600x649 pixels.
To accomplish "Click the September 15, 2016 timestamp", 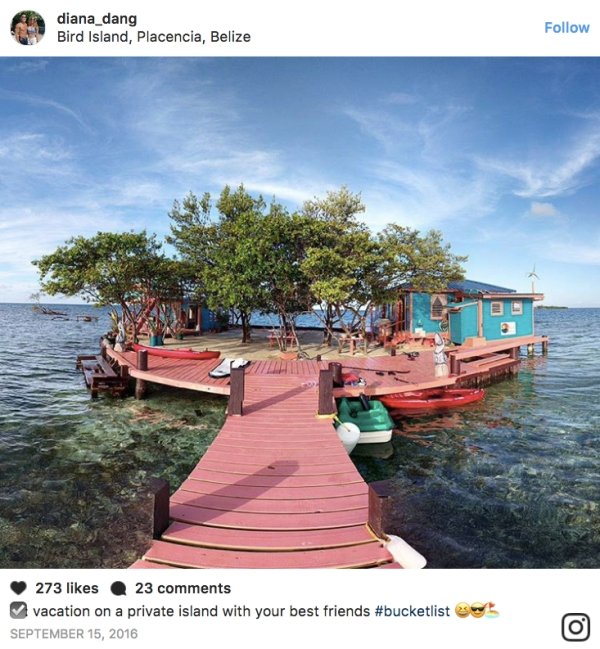I will 74,634.
